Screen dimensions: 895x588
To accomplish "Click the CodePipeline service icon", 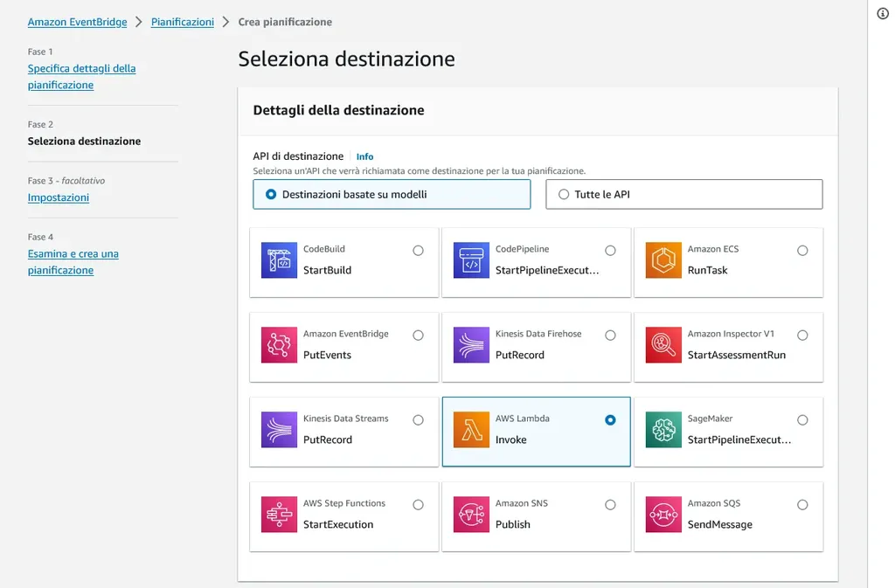I will coord(471,260).
